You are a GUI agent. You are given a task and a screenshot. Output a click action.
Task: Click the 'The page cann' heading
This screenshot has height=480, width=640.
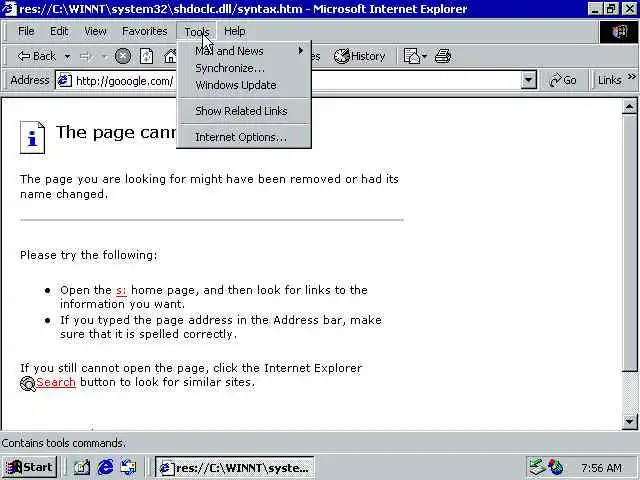[x=116, y=133]
